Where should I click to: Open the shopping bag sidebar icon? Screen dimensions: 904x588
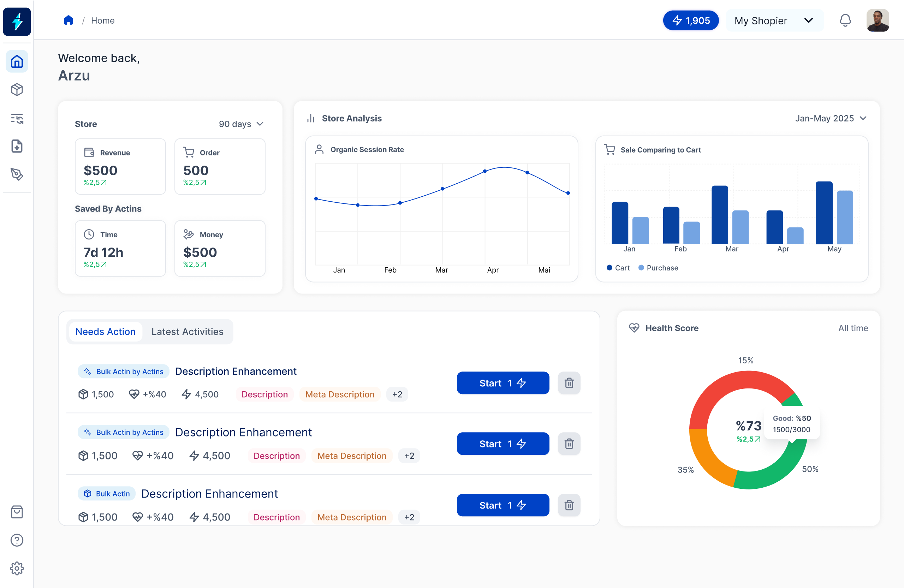pos(17,512)
